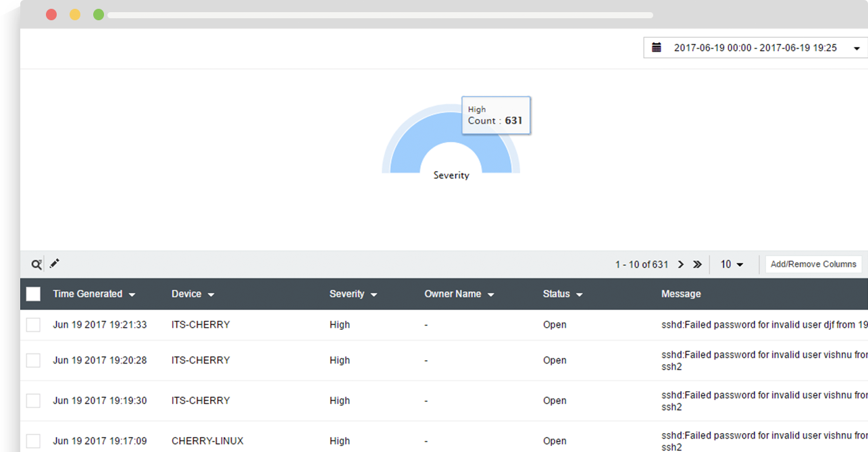Check the first ITS-CHERRY alert row
The width and height of the screenshot is (868, 452).
33,324
